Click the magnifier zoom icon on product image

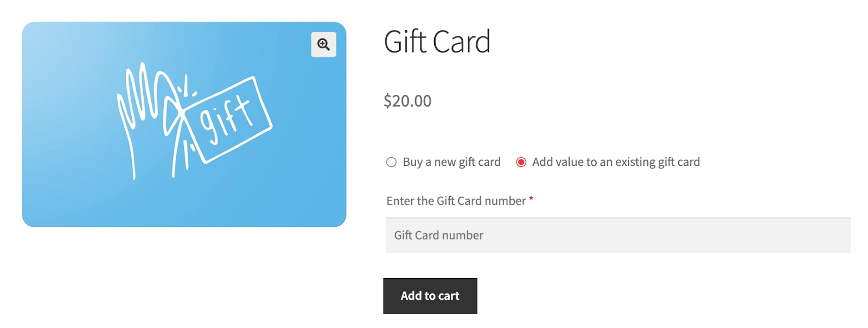click(x=323, y=44)
